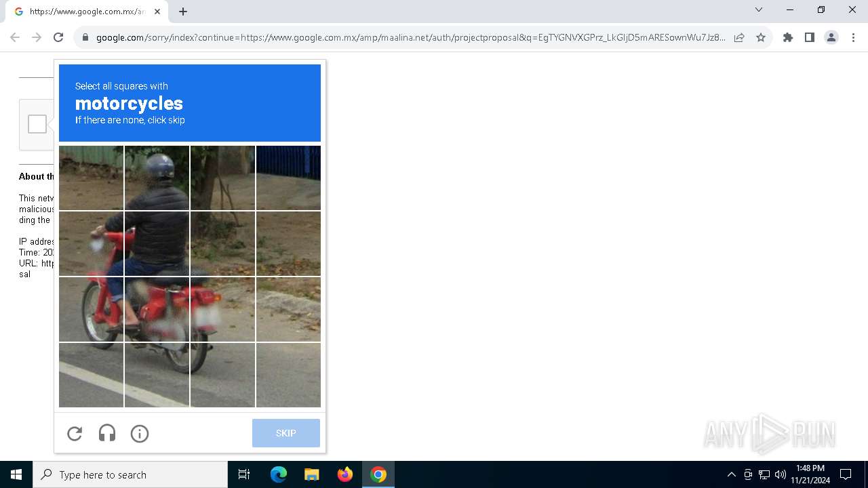Open the Windows Start menu

16,474
